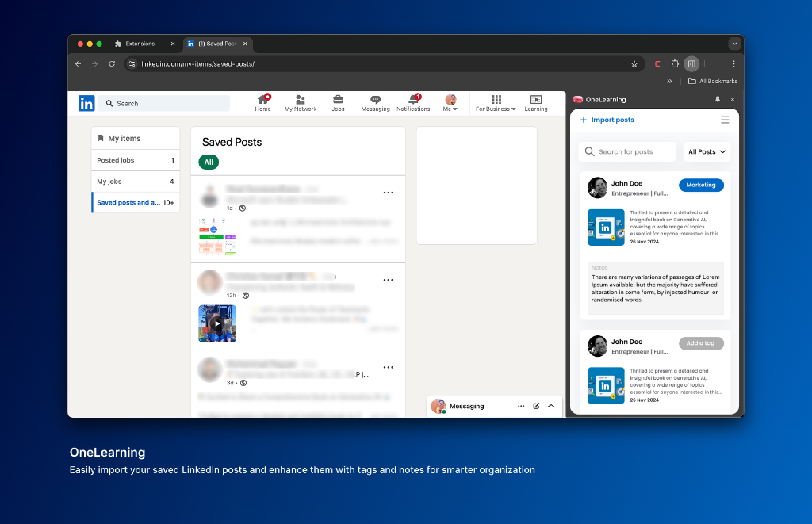Click John Doe avatar on first card
The image size is (812, 524).
point(598,188)
